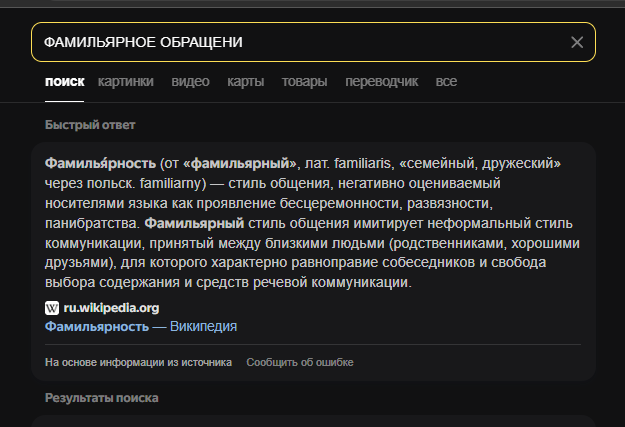Viewport: 625px width, 427px height.
Task: Open the ru.wikipedia.org source link
Action: [111, 308]
